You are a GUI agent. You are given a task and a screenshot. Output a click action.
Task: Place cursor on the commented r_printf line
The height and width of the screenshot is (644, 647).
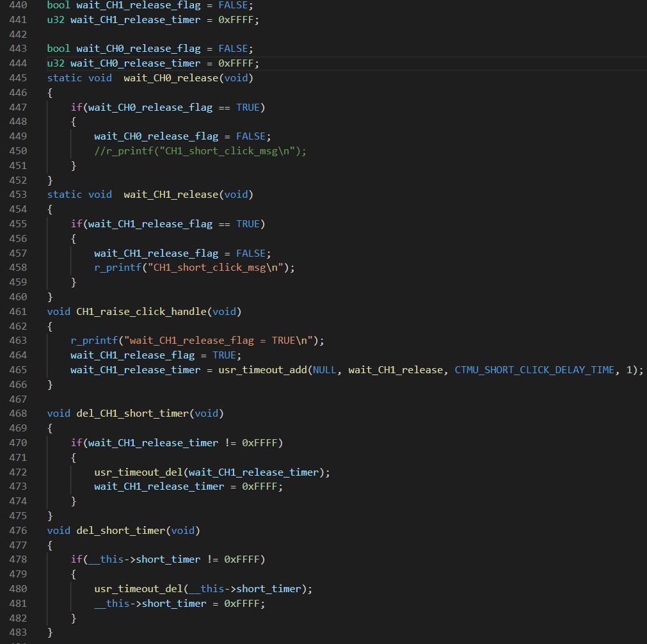click(x=200, y=151)
